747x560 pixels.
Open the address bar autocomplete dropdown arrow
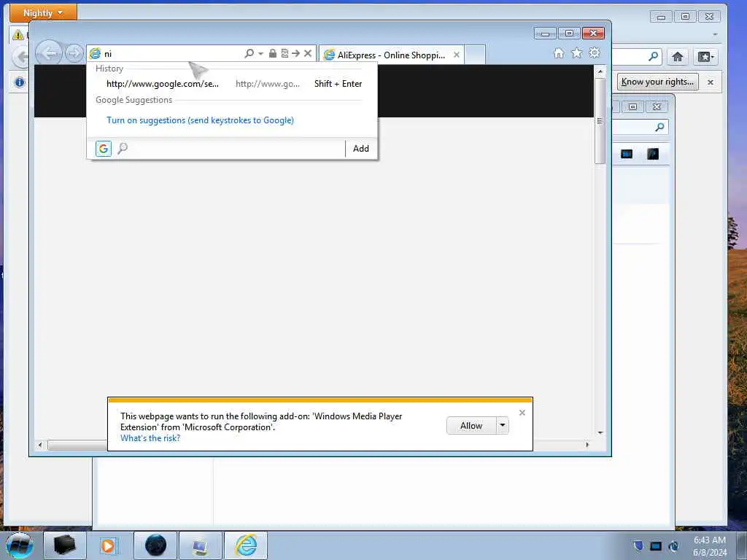point(260,53)
